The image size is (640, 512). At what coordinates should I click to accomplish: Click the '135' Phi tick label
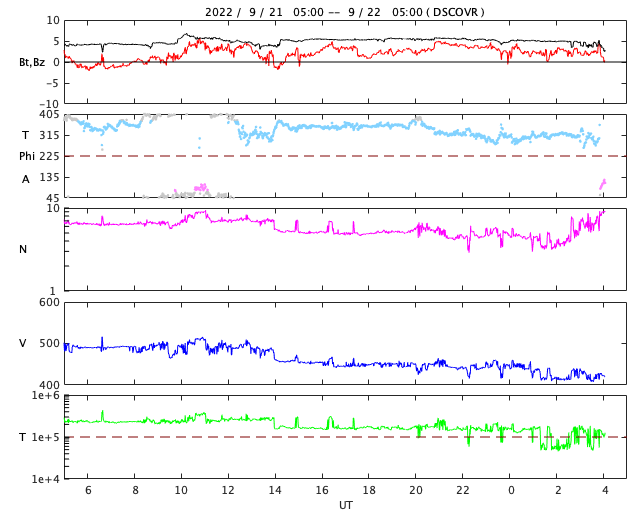click(49, 178)
